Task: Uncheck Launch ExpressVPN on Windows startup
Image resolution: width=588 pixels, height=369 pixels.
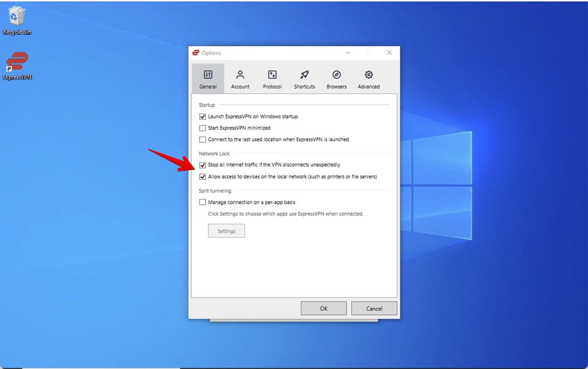Action: coord(203,117)
